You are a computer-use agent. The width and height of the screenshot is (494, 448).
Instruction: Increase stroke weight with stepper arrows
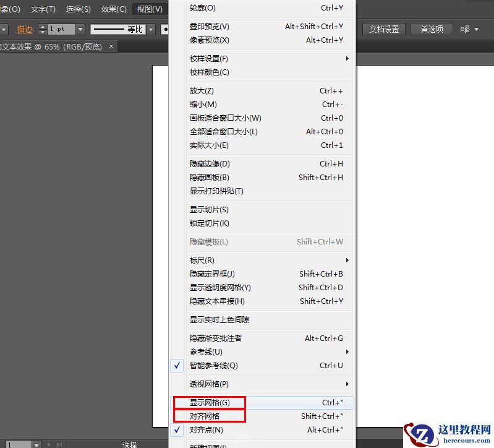click(x=43, y=27)
